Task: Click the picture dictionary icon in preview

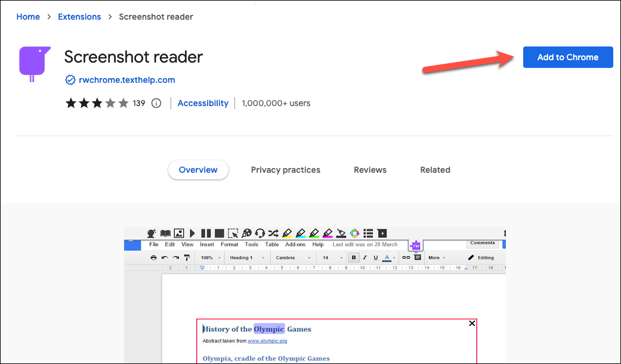Action: [179, 233]
